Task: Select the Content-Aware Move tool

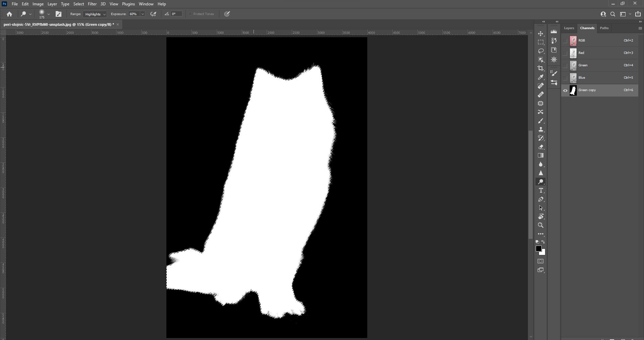Action: point(541,112)
